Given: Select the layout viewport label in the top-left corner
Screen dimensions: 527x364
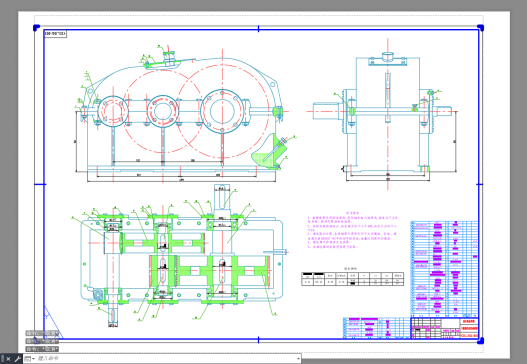Looking at the screenshot, I should coord(55,34).
